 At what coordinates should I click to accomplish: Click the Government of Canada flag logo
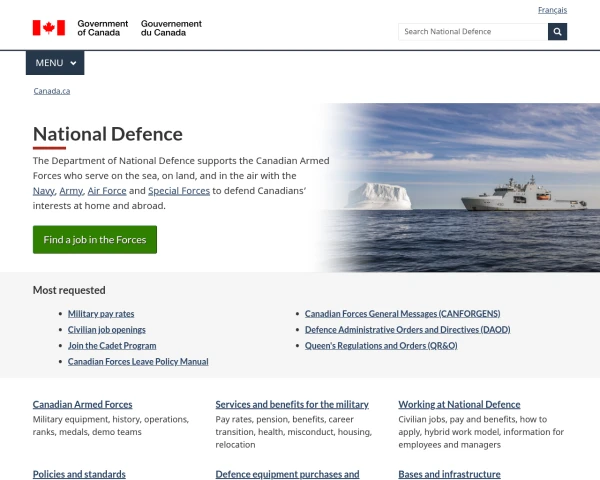pyautogui.click(x=49, y=28)
